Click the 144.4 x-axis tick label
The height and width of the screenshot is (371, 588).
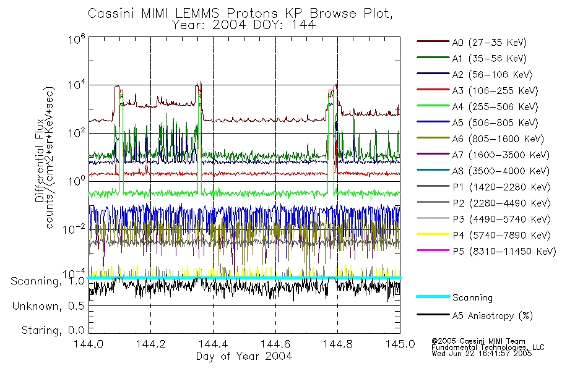(x=213, y=344)
